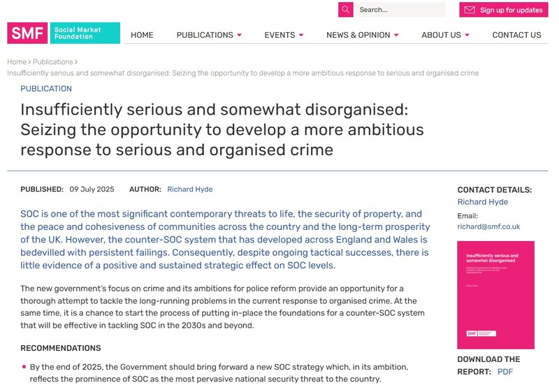This screenshot has width=559, height=392.
Task: Expand the Publications dropdown arrow
Action: 240,35
